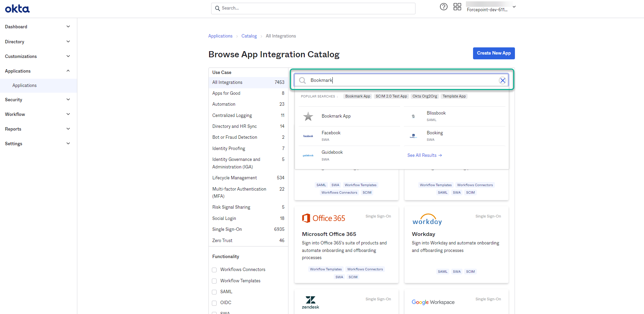
Task: Click the Okta logo in the top left
Action: click(x=17, y=9)
